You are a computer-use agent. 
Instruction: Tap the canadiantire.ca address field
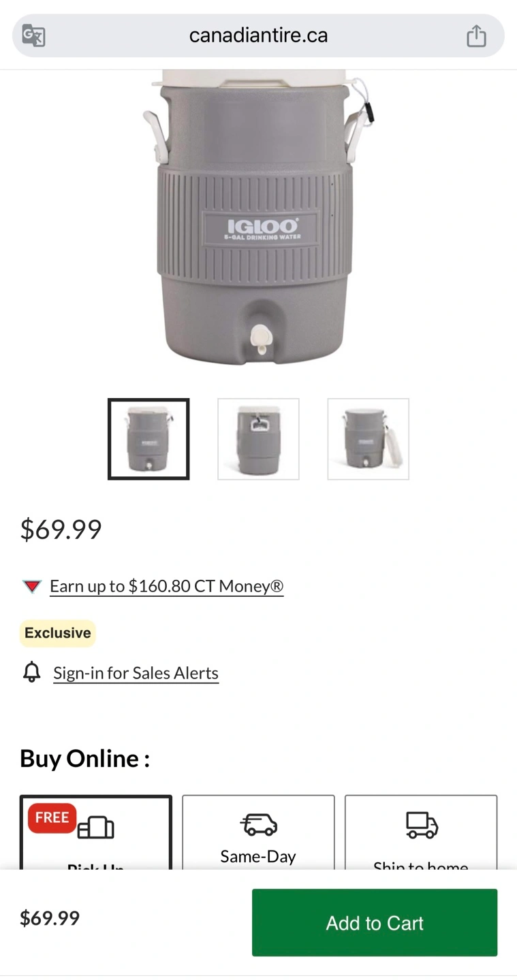pyautogui.click(x=258, y=35)
